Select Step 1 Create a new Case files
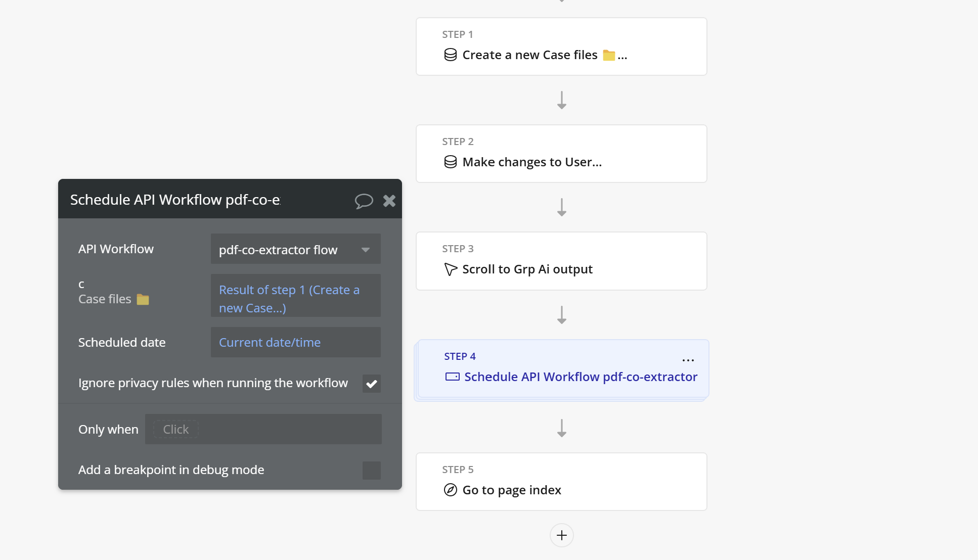The height and width of the screenshot is (560, 978). 561,46
